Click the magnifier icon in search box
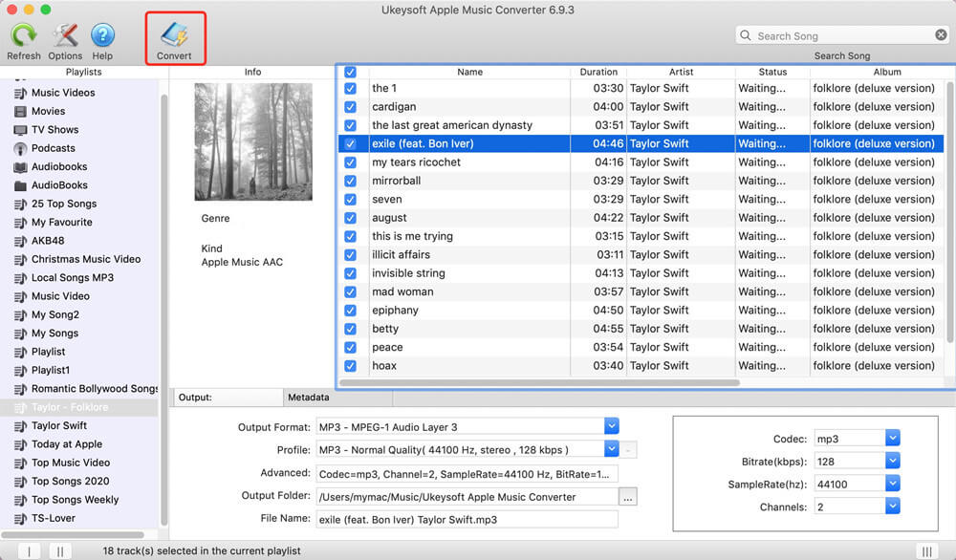 pos(745,35)
